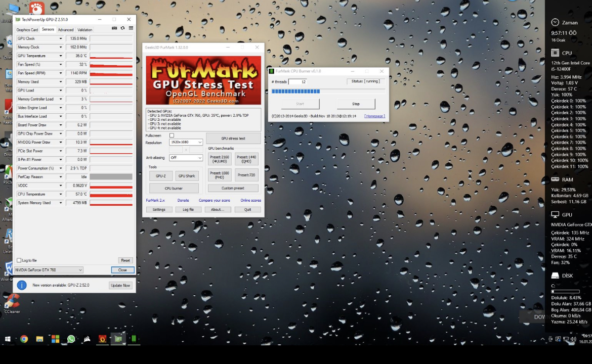Open the CCleaner desktop shortcut
The image size is (592, 364).
(12, 304)
